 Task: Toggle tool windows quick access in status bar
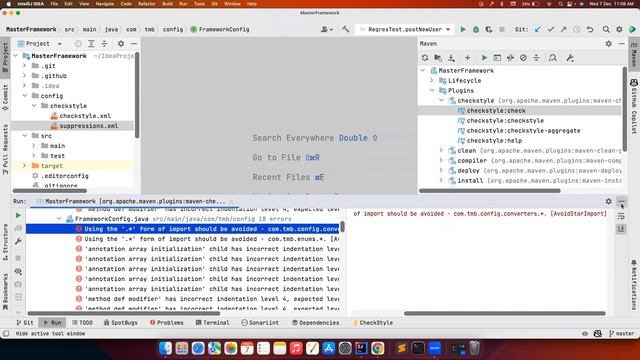pos(6,333)
